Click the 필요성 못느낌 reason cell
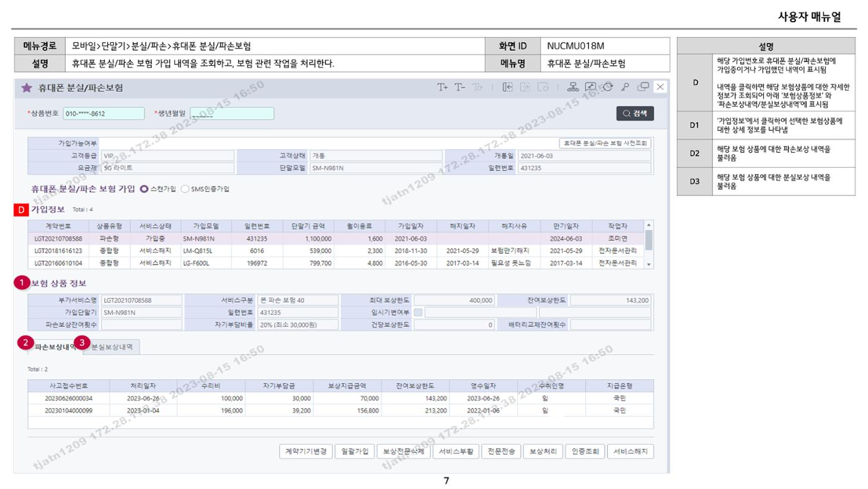 (x=514, y=263)
